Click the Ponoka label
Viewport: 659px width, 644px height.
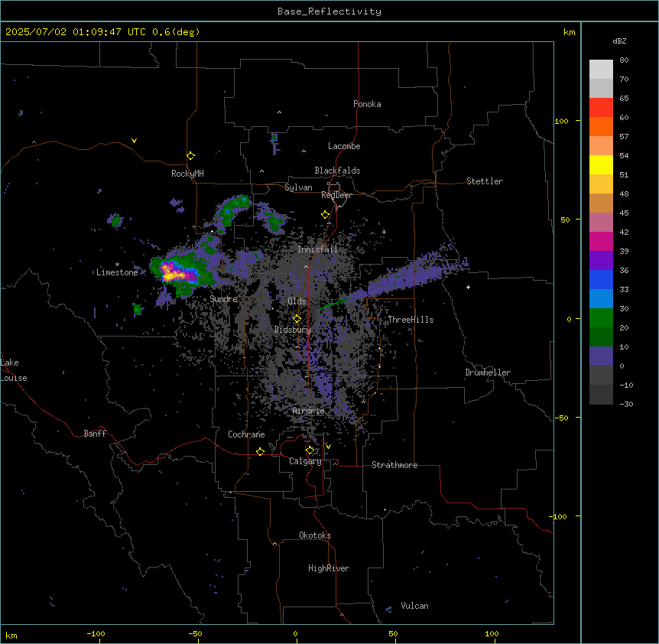[367, 104]
